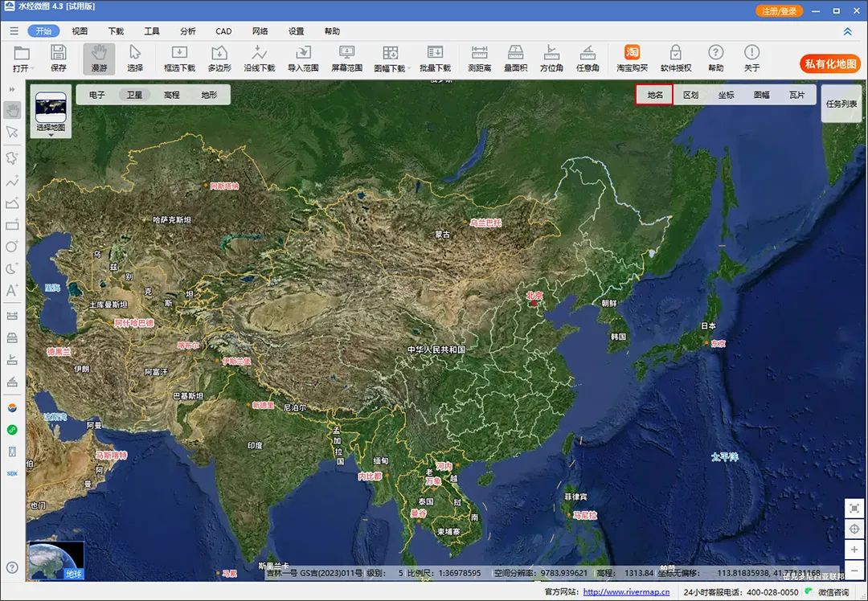Viewport: 868px width, 601px height.
Task: Select the 方位角 azimuth tool
Action: pos(551,58)
